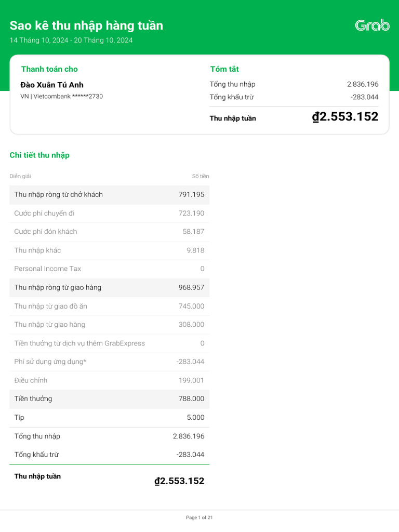Click the Grab logo
399x532 pixels.
(372, 25)
